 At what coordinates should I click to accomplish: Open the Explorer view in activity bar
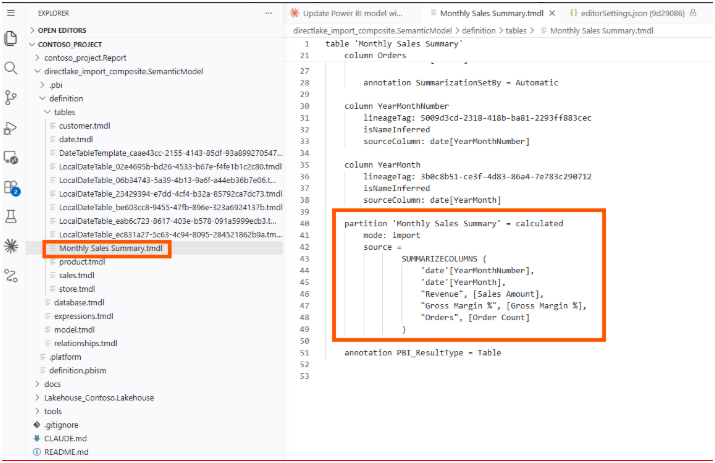(x=11, y=38)
